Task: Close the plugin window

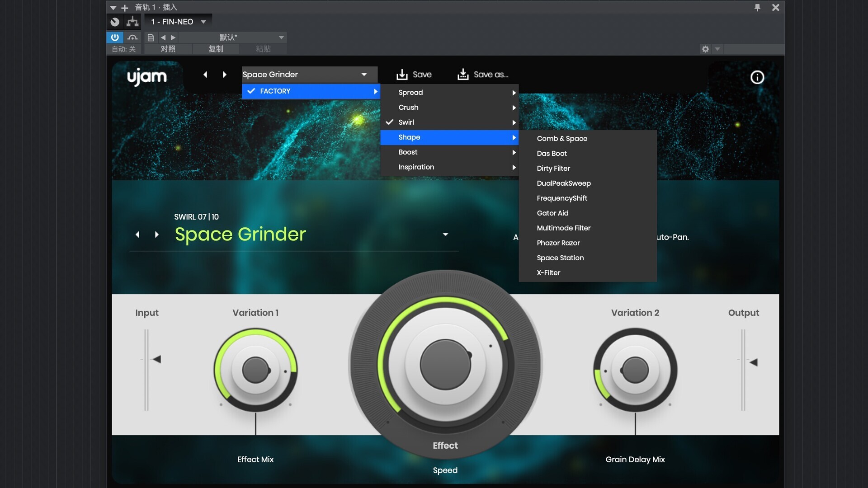Action: click(776, 7)
